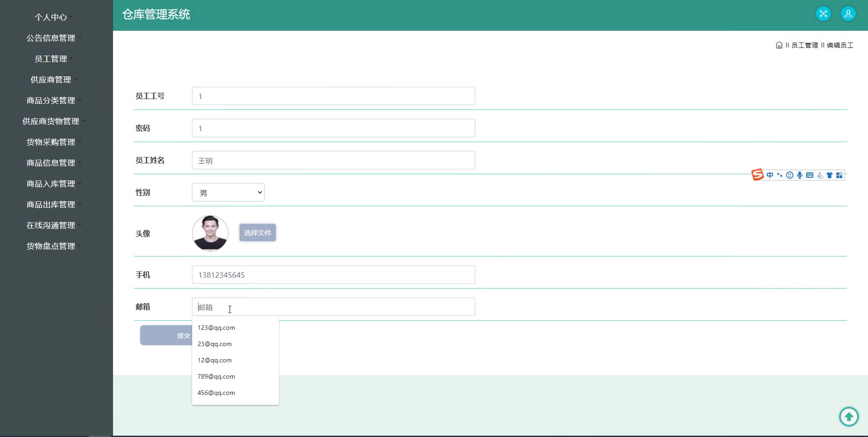This screenshot has width=868, height=437.
Task: Click the Sogou input method S logo
Action: pos(758,175)
